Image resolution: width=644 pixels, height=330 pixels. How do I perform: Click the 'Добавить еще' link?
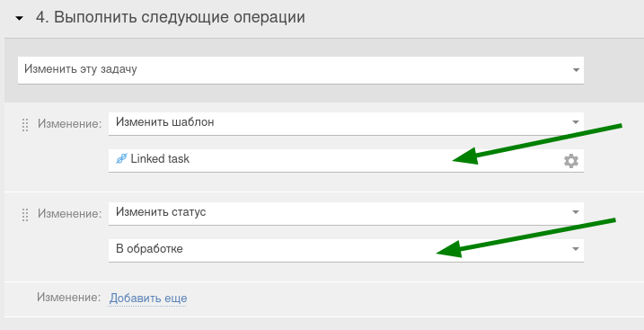pyautogui.click(x=148, y=298)
